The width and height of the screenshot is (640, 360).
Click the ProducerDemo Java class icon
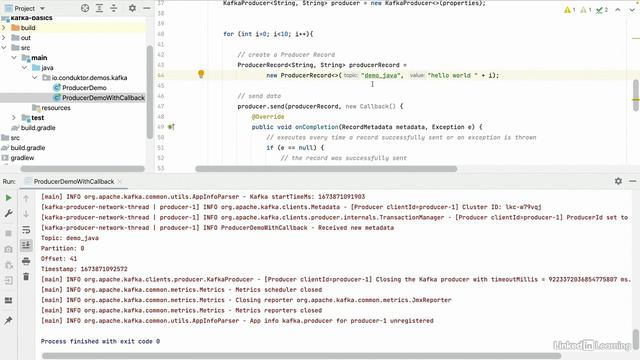click(57, 87)
